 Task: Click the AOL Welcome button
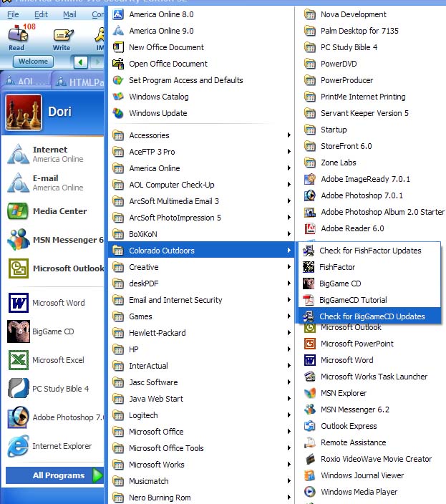33,62
